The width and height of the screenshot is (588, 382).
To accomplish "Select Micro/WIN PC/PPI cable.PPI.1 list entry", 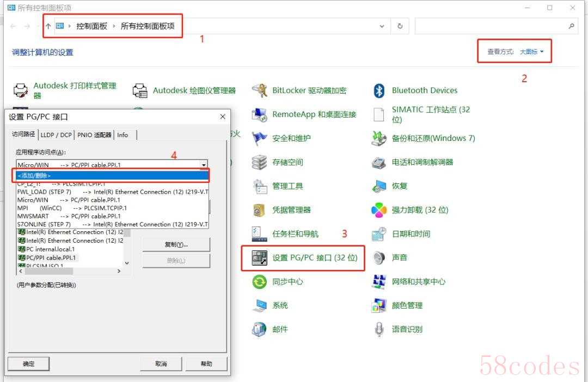I will point(112,200).
